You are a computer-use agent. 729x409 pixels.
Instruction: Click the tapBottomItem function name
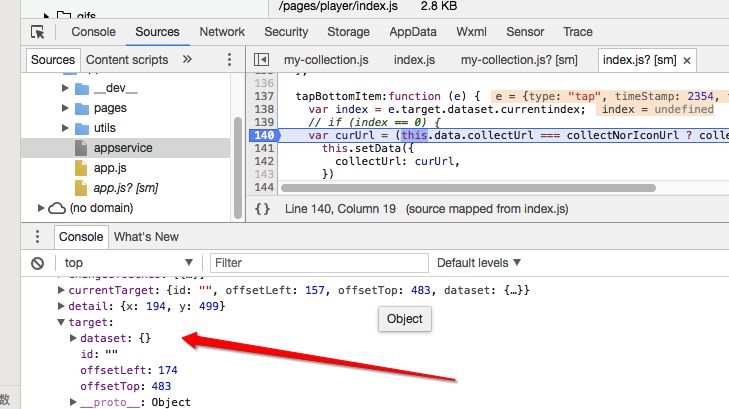click(x=338, y=96)
